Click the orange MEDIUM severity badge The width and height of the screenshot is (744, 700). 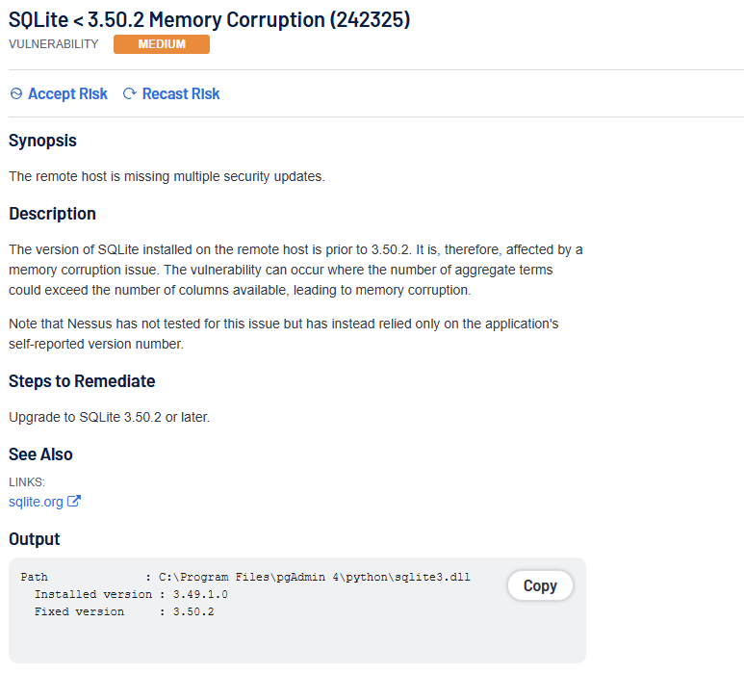coord(161,44)
